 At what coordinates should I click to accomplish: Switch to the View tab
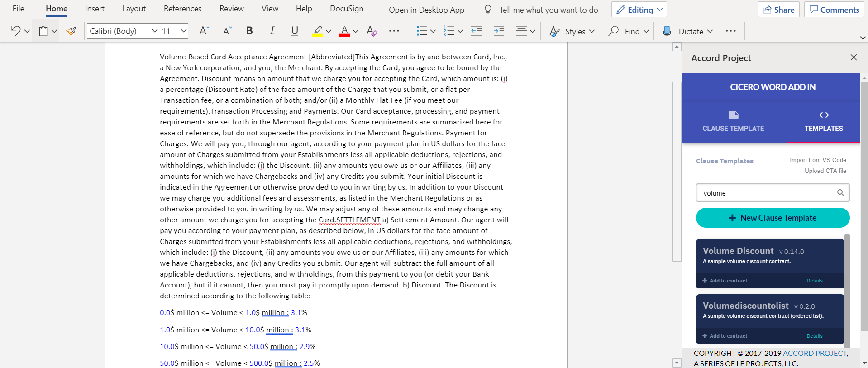pos(270,9)
